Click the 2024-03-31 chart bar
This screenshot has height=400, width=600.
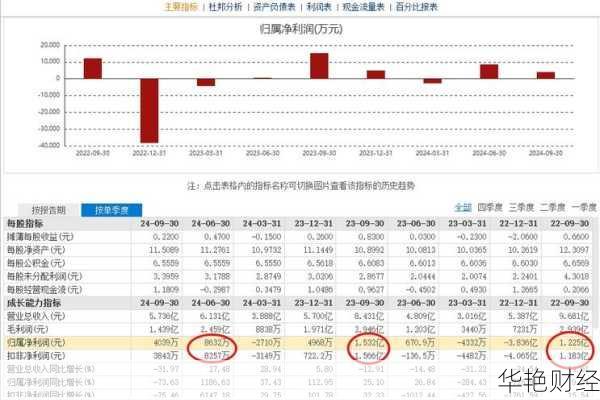[x=432, y=81]
